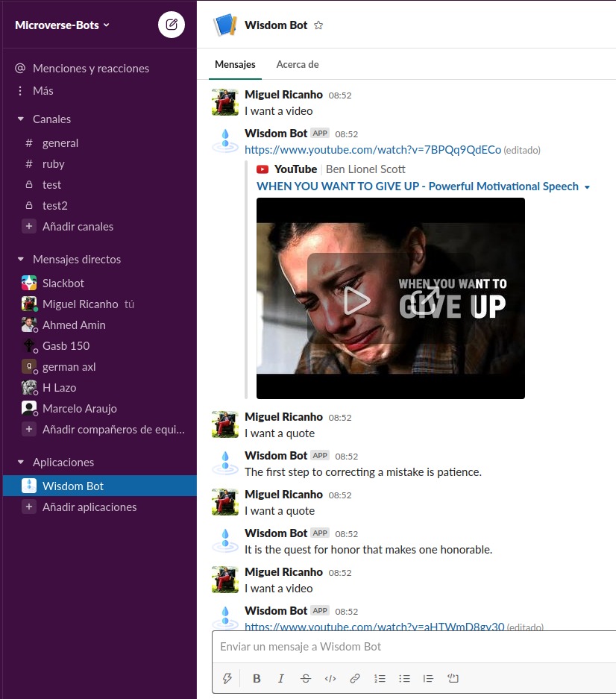This screenshot has height=699, width=616.
Task: Focus the Enviar un mensaje input field
Action: (x=415, y=647)
